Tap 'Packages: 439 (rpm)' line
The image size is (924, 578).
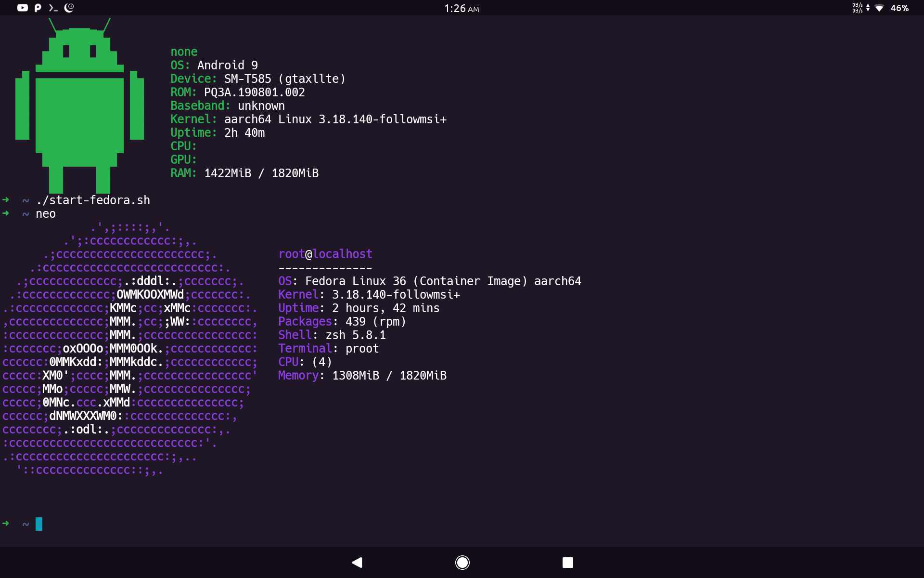click(342, 321)
